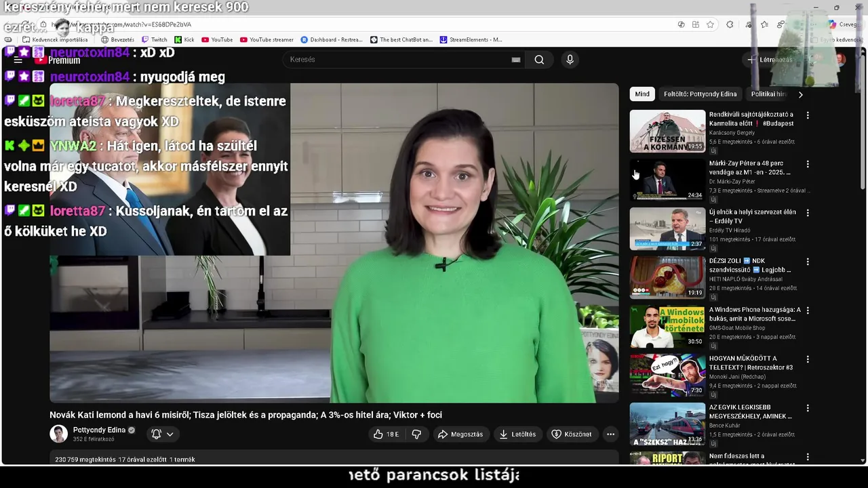Open the Kick bookmark
Viewport: 868px width, 488px height.
(184, 39)
